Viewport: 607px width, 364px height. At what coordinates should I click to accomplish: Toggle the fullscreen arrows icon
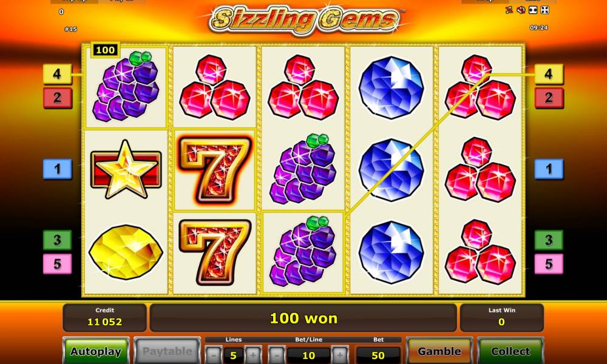click(544, 10)
